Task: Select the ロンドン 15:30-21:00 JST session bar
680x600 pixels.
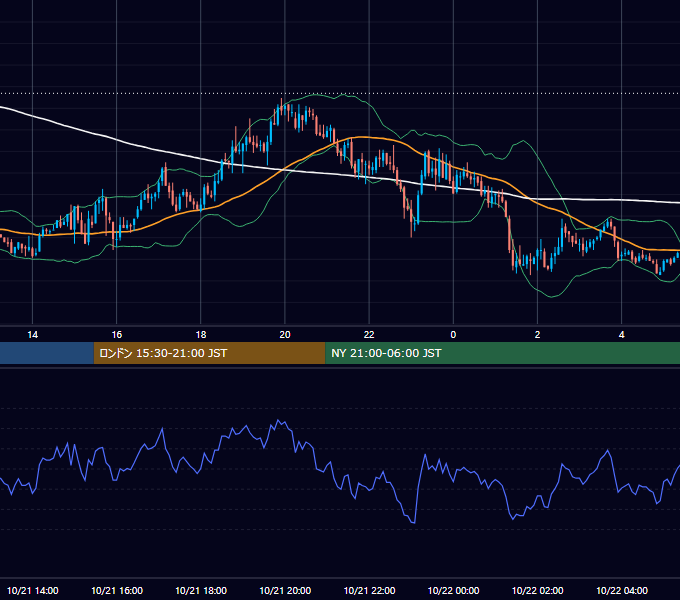Action: click(x=209, y=353)
